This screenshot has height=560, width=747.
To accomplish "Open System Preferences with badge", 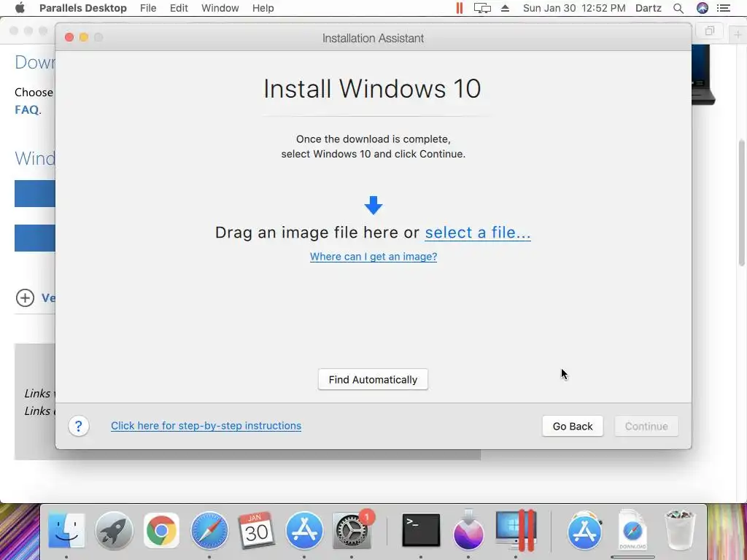I will tap(352, 530).
